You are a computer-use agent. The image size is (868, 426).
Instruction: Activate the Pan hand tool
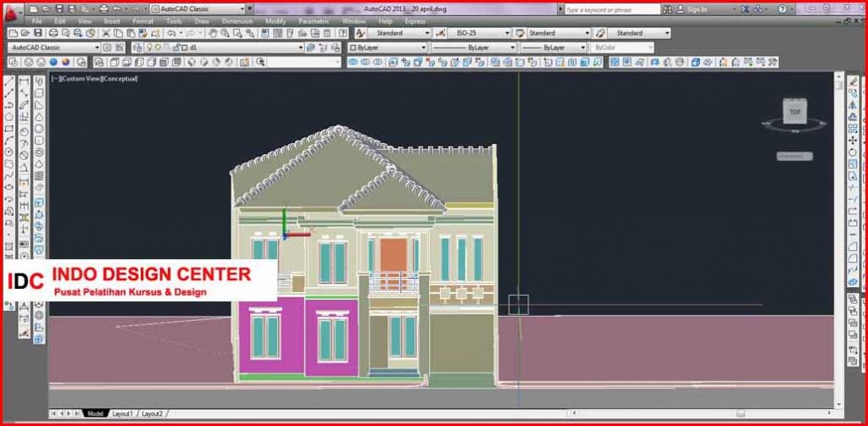[x=213, y=33]
